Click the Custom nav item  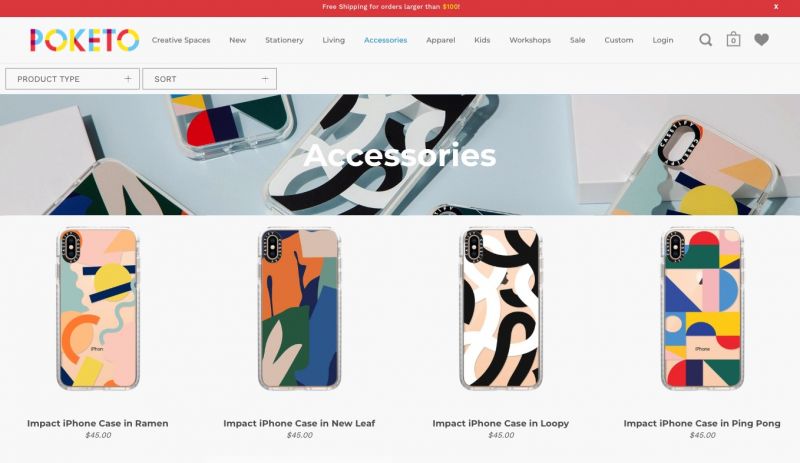click(x=619, y=40)
